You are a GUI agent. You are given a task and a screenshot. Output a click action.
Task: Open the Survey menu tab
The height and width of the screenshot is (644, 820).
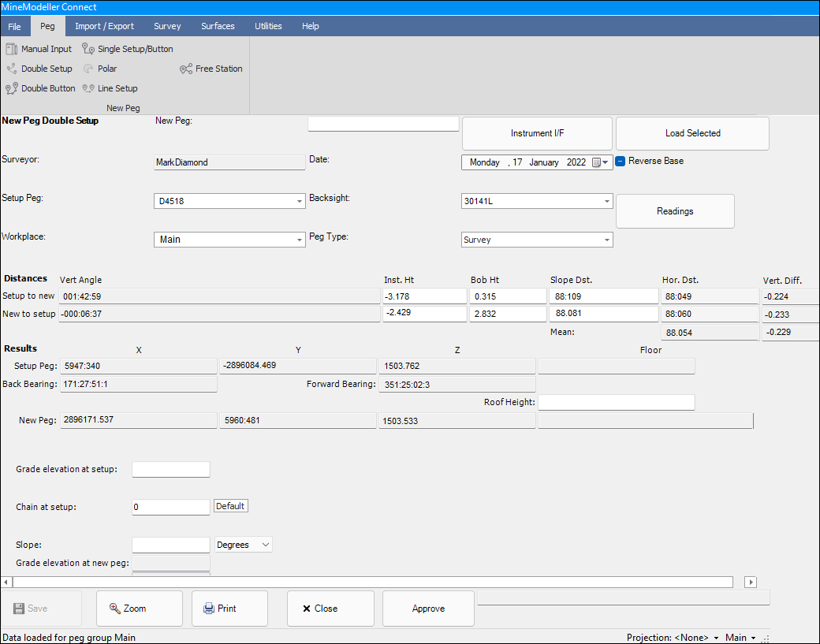tap(167, 26)
